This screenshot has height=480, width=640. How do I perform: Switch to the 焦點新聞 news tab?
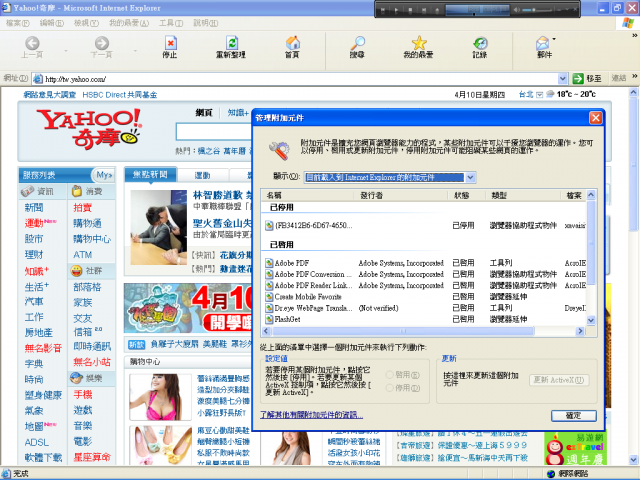coord(150,175)
